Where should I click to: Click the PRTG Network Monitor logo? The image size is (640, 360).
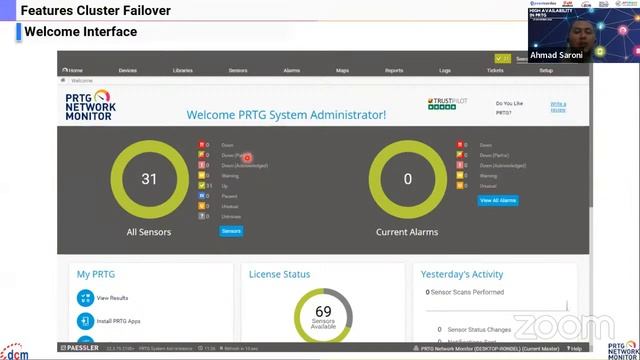(x=91, y=105)
